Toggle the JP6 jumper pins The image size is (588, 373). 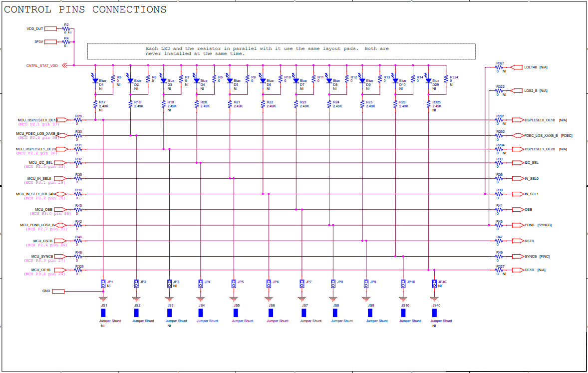(x=268, y=284)
